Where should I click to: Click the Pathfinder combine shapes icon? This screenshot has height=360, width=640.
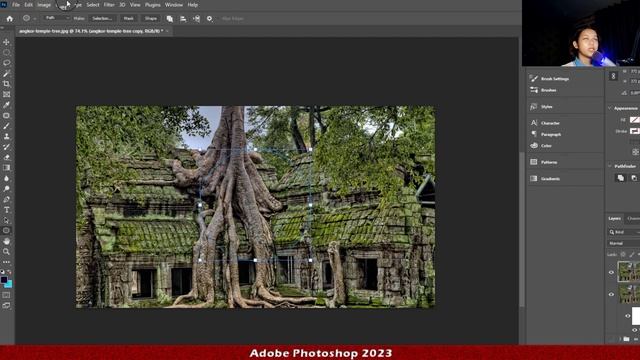click(620, 178)
